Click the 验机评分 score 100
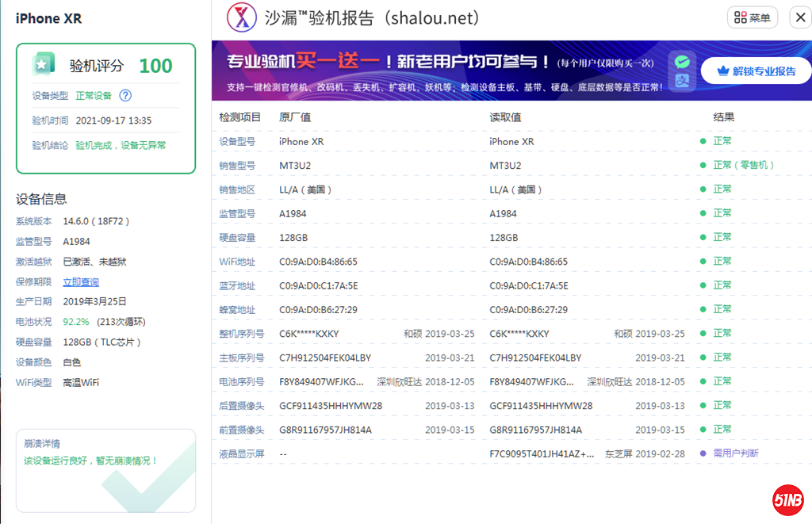The width and height of the screenshot is (812, 524). point(155,65)
